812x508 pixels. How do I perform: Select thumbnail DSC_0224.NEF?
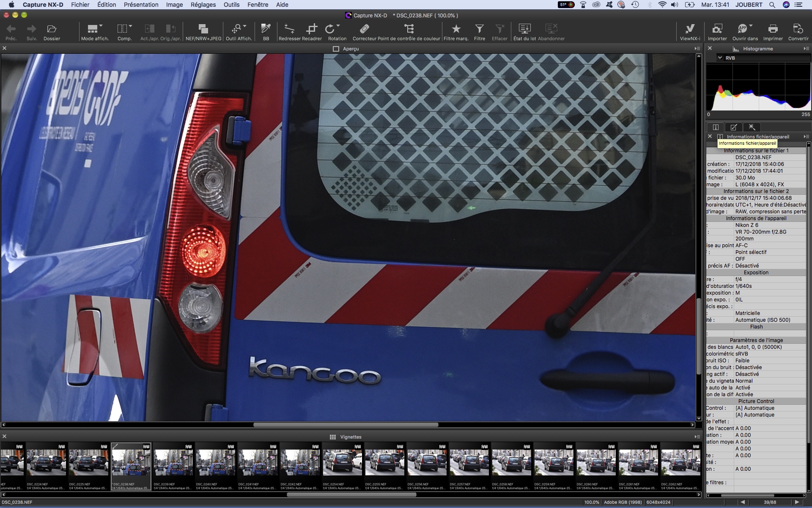tap(47, 466)
